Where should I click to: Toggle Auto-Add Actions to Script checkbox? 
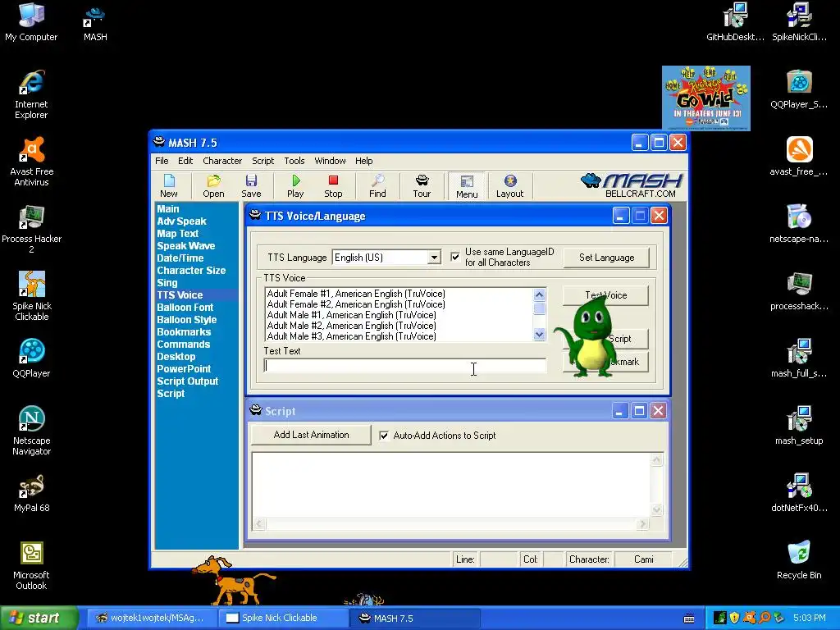(x=384, y=436)
